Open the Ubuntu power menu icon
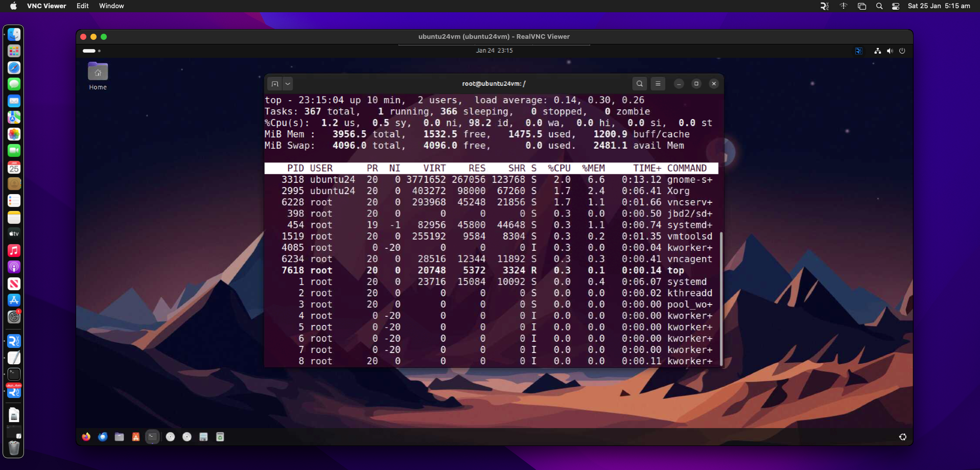The image size is (980, 470). coord(902,51)
